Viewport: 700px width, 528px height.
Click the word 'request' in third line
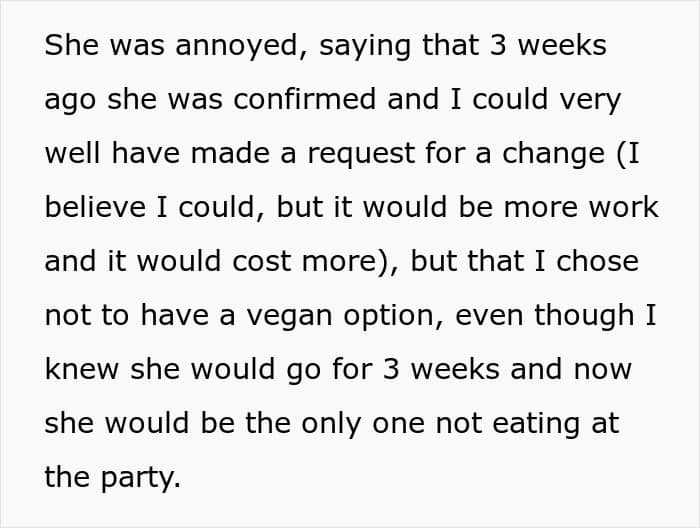(x=362, y=154)
